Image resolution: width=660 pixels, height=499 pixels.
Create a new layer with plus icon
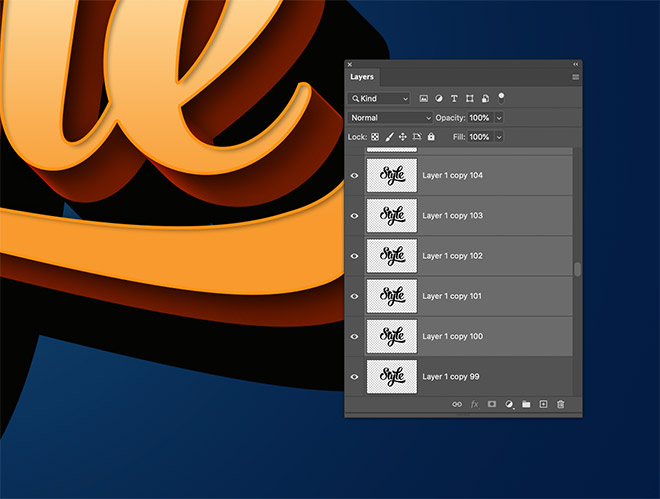[543, 404]
